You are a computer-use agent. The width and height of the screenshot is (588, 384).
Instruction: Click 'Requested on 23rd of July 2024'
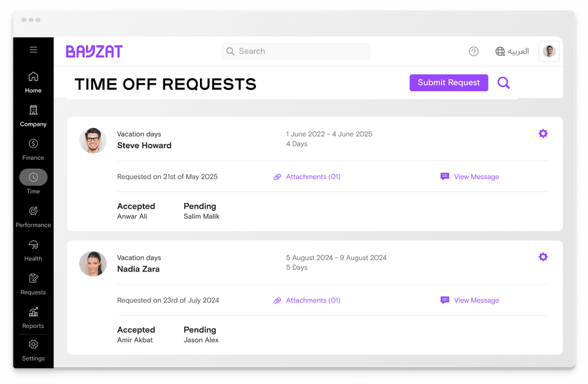tap(168, 300)
